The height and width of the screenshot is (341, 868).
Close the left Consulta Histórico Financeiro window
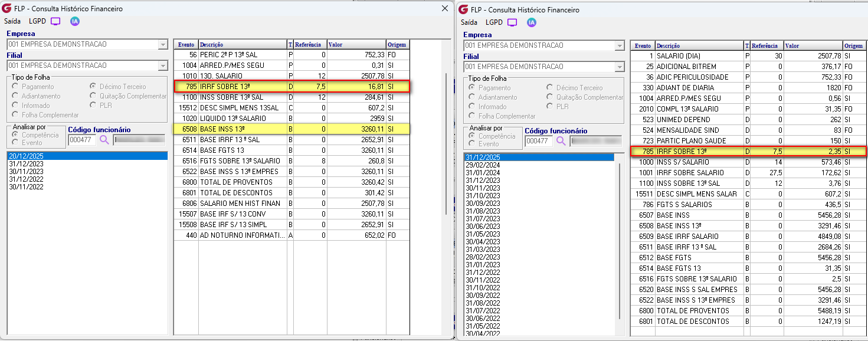click(446, 8)
